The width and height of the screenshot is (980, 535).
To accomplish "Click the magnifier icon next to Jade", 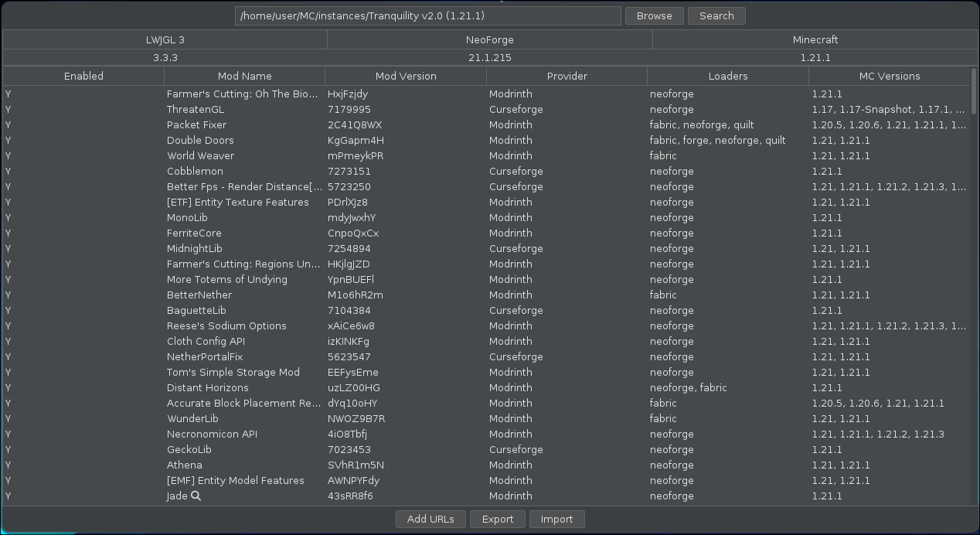I will (x=196, y=496).
